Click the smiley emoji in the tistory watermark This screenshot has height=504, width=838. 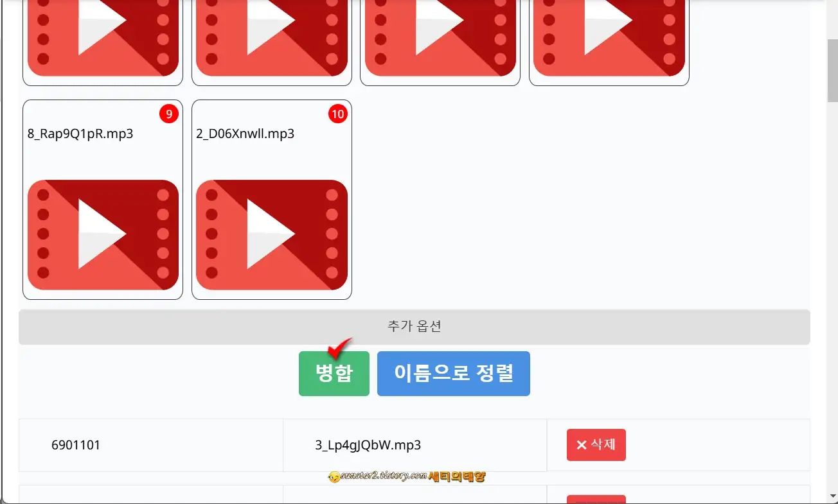click(334, 476)
